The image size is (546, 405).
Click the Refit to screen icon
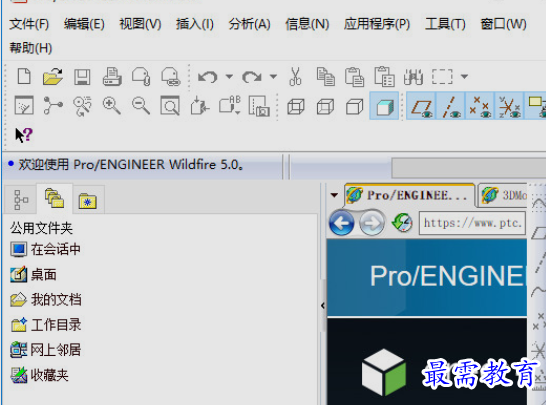click(170, 106)
